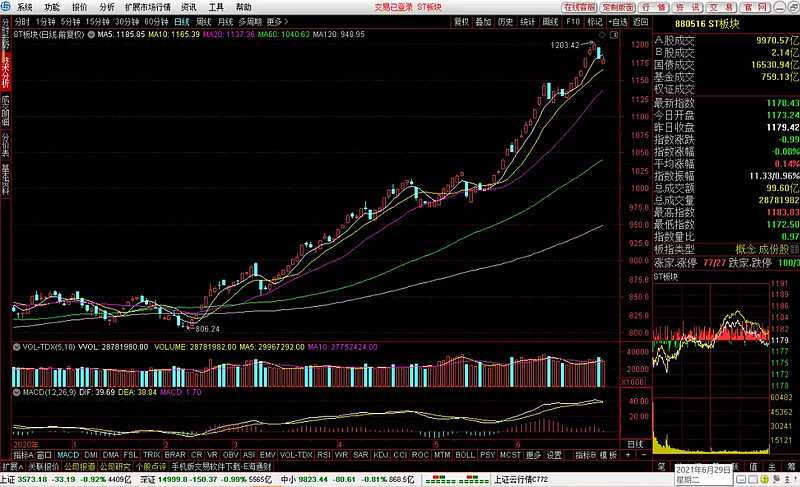The width and height of the screenshot is (800, 487).
Task: Select the 指标A tab
Action: [x=23, y=455]
